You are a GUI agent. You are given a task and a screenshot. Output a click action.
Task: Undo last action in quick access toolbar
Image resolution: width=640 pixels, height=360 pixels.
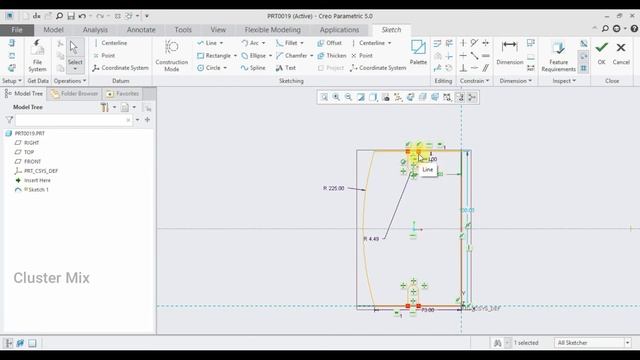click(x=82, y=16)
